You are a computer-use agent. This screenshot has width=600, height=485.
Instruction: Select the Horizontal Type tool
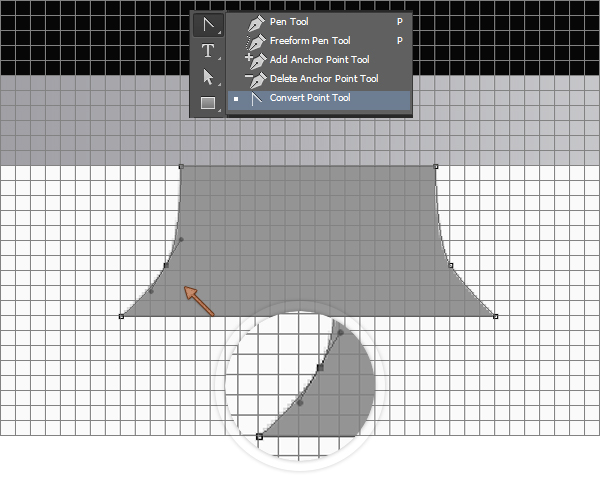click(208, 50)
